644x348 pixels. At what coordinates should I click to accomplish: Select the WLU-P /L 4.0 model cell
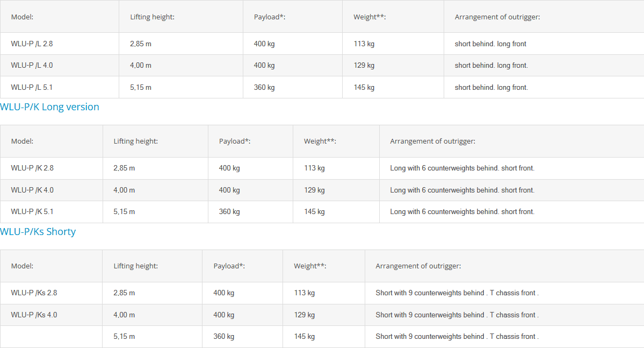pyautogui.click(x=32, y=66)
